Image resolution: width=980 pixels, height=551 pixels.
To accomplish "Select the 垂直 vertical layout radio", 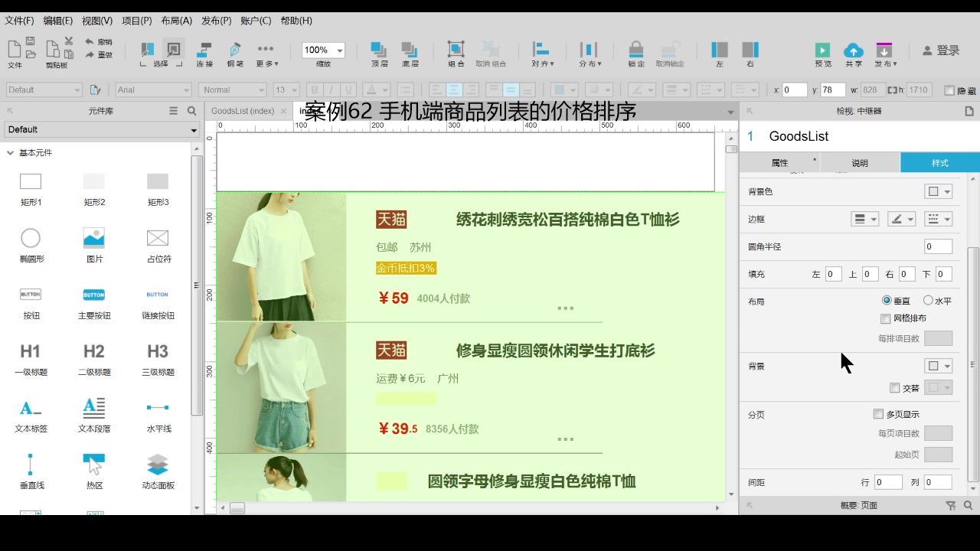I will pos(887,301).
